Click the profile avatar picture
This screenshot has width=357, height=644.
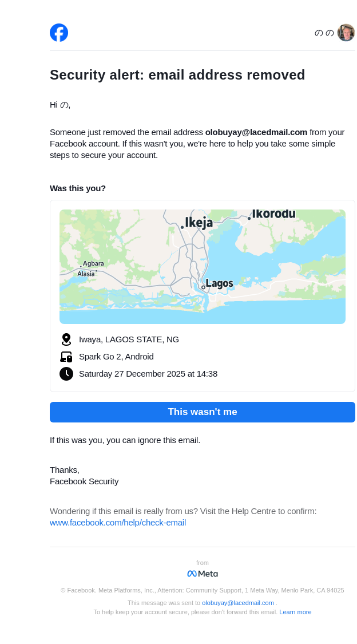pos(346,33)
